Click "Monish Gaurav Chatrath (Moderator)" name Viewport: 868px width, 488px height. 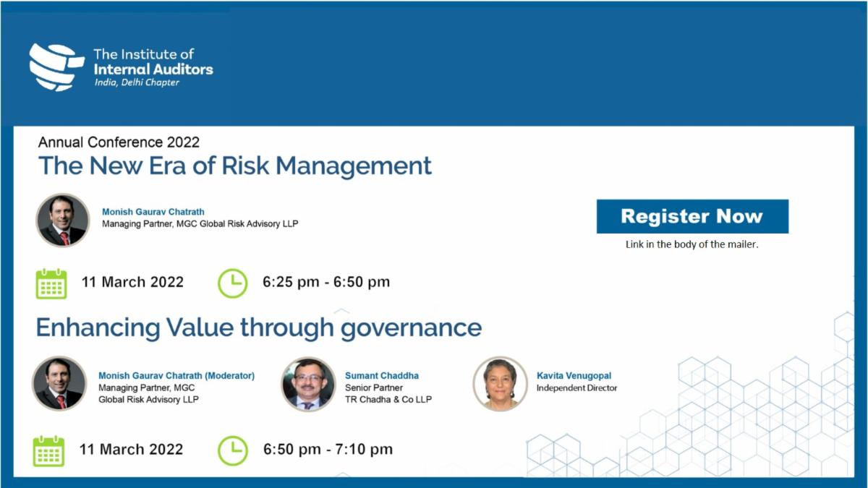click(x=176, y=376)
